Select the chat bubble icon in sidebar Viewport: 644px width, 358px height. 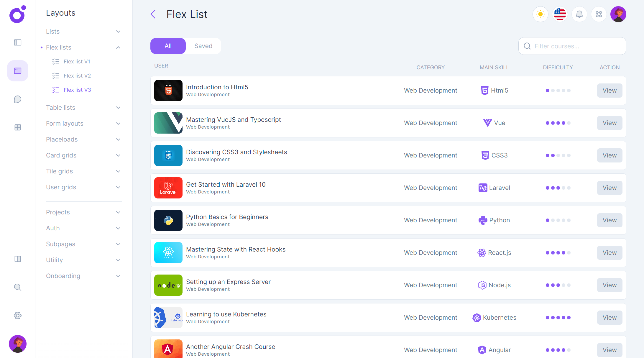pyautogui.click(x=17, y=99)
